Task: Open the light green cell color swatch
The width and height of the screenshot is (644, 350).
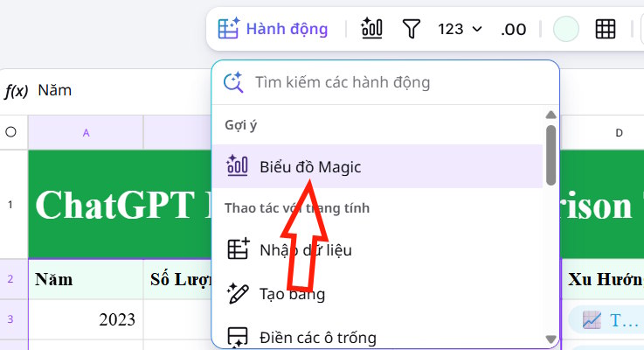Action: click(566, 29)
